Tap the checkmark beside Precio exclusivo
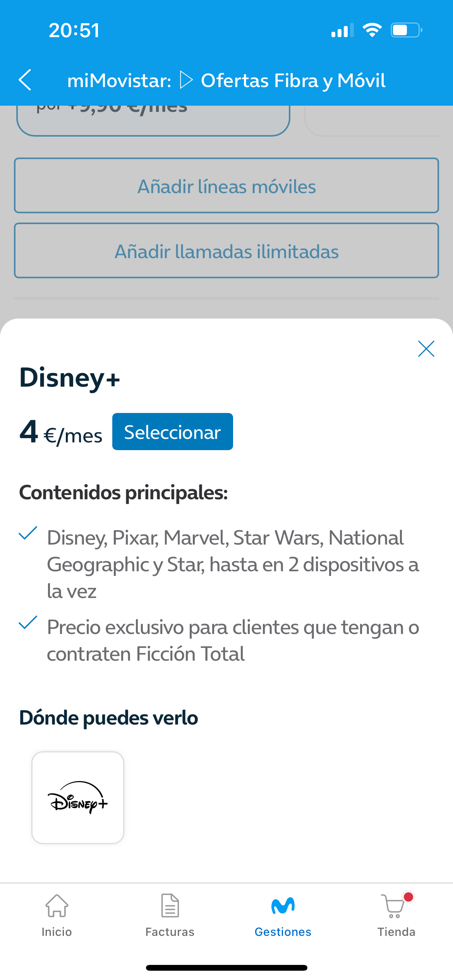Screen dimensions: 453x980 (28, 622)
